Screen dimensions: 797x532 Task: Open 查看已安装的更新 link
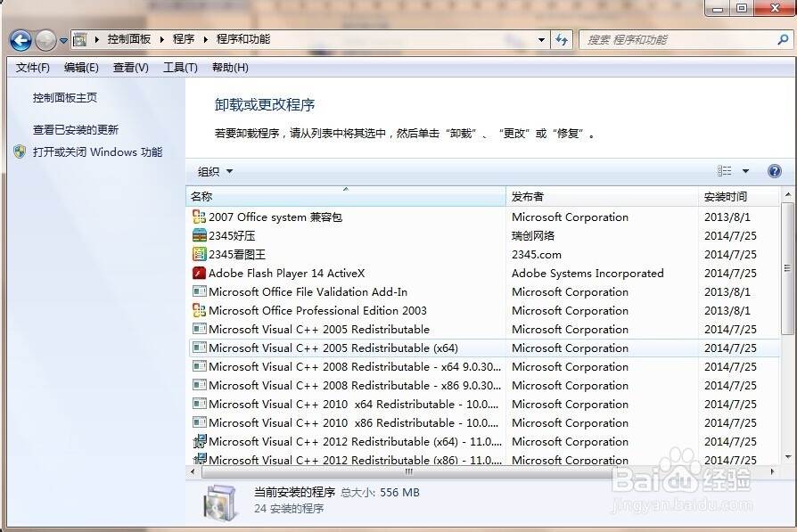pyautogui.click(x=75, y=130)
